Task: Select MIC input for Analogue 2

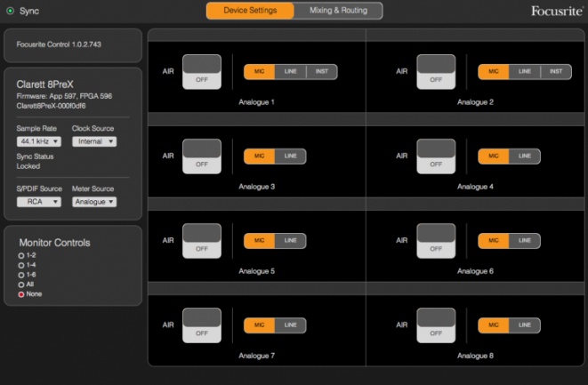Action: (494, 72)
